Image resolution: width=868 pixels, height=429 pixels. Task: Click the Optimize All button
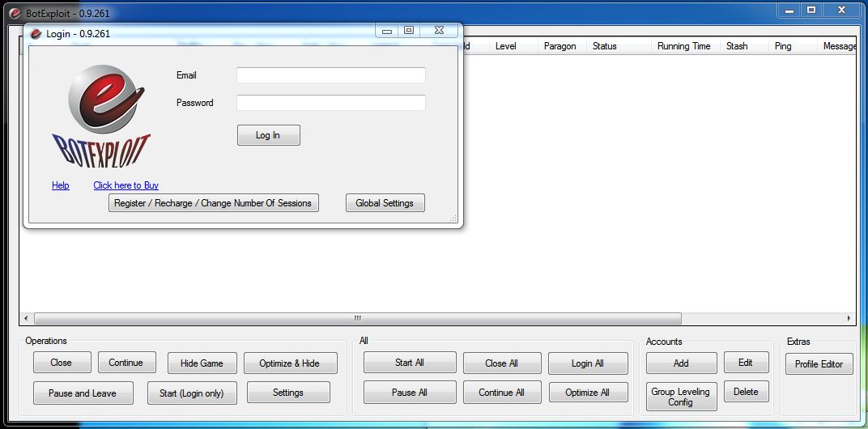click(x=588, y=393)
